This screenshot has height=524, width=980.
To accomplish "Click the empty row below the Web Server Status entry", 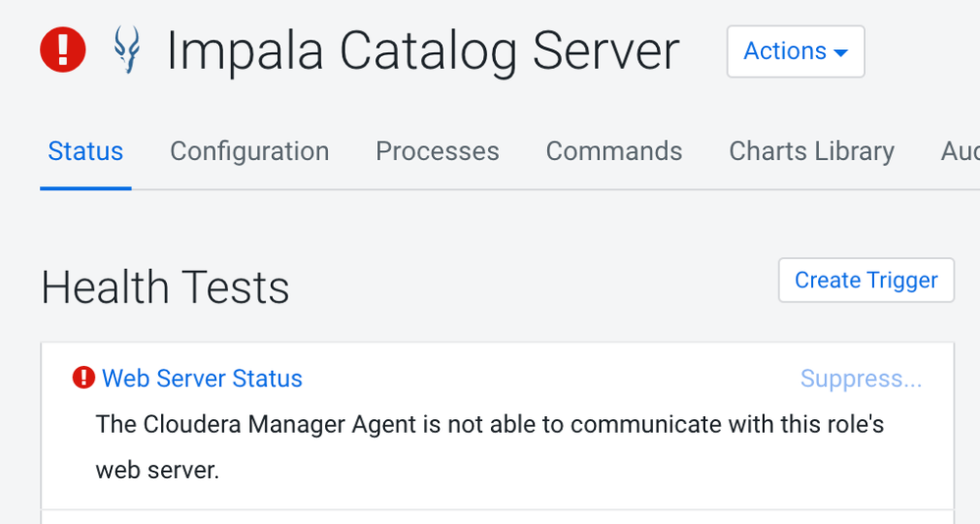I will (x=497, y=517).
